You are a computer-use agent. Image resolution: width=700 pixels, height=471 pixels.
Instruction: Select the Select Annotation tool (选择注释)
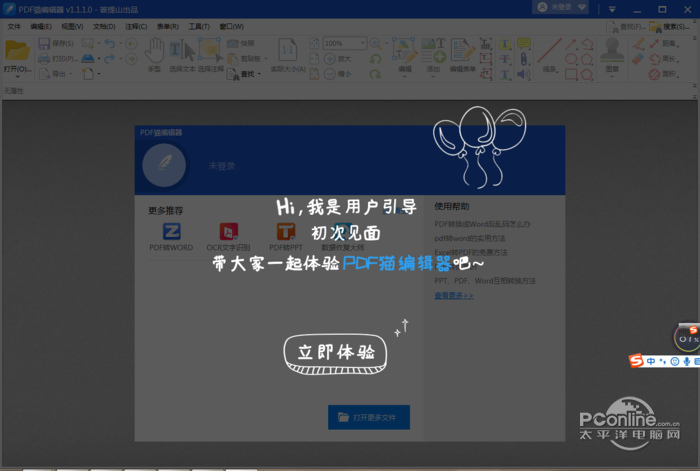210,50
